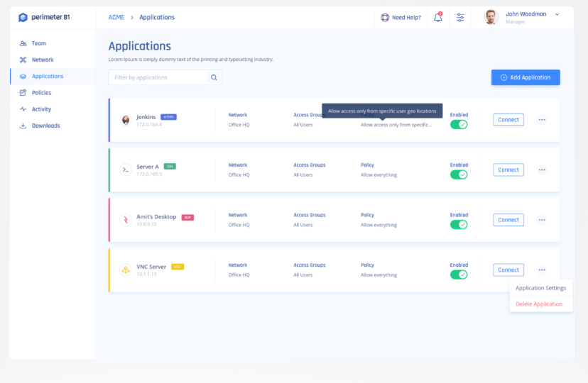The image size is (588, 383).
Task: Click the Need Help lifebuoy icon
Action: (385, 18)
